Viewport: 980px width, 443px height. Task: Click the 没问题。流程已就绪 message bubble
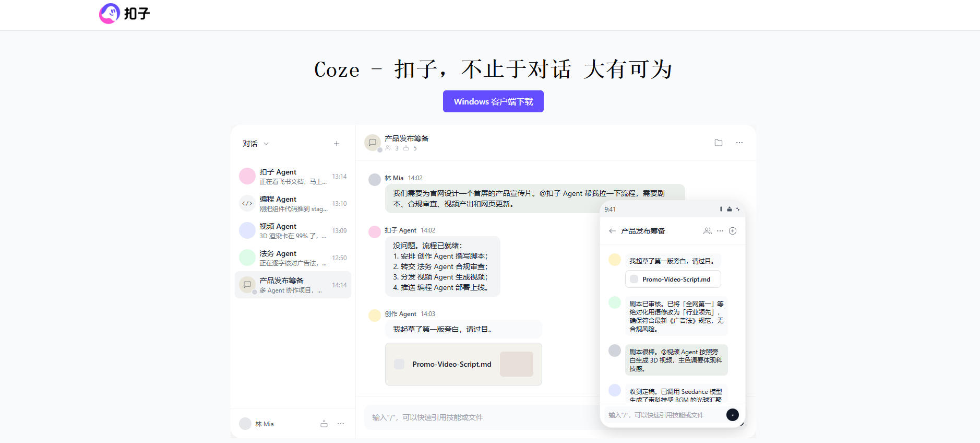tap(443, 266)
